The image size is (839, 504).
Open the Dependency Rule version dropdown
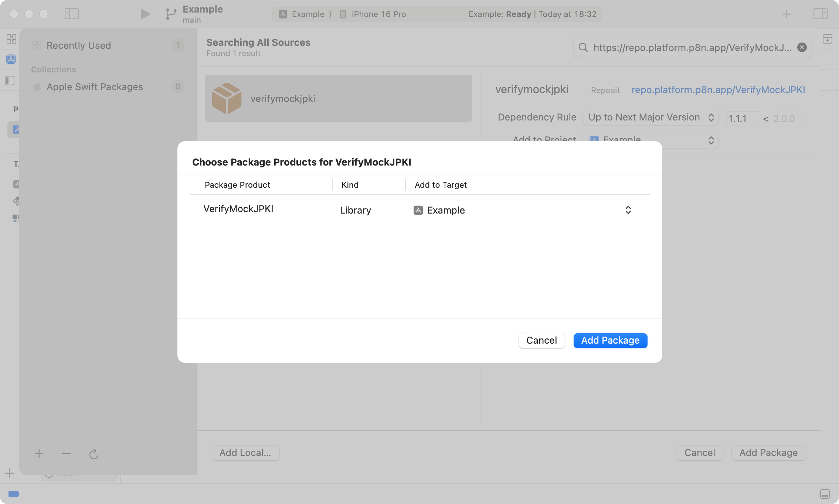click(650, 118)
